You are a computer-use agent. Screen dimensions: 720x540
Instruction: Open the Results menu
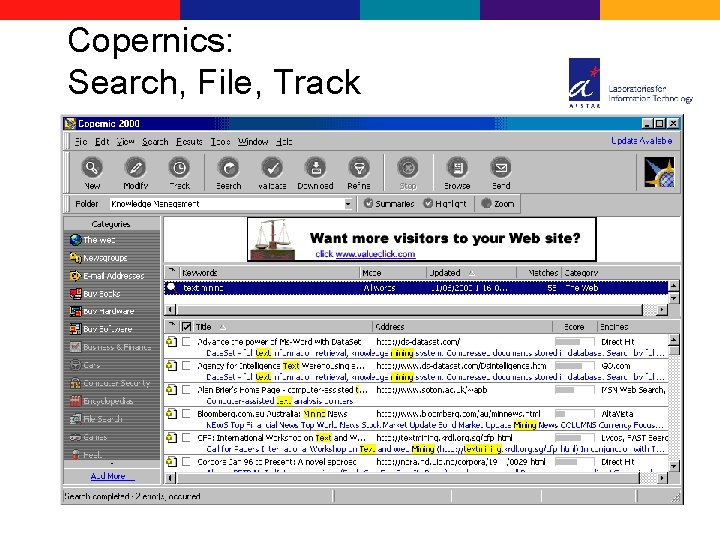[x=189, y=141]
